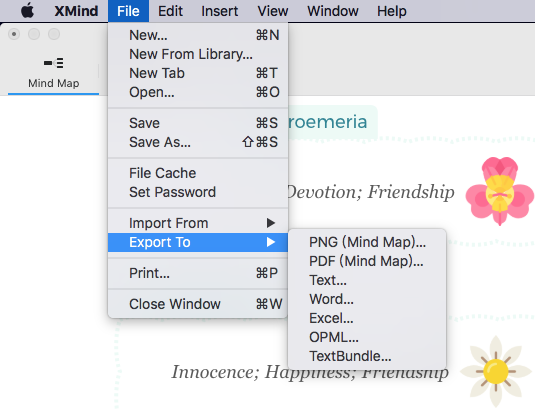535x410 pixels.
Task: Select the white daisy flower image
Action: tap(495, 371)
